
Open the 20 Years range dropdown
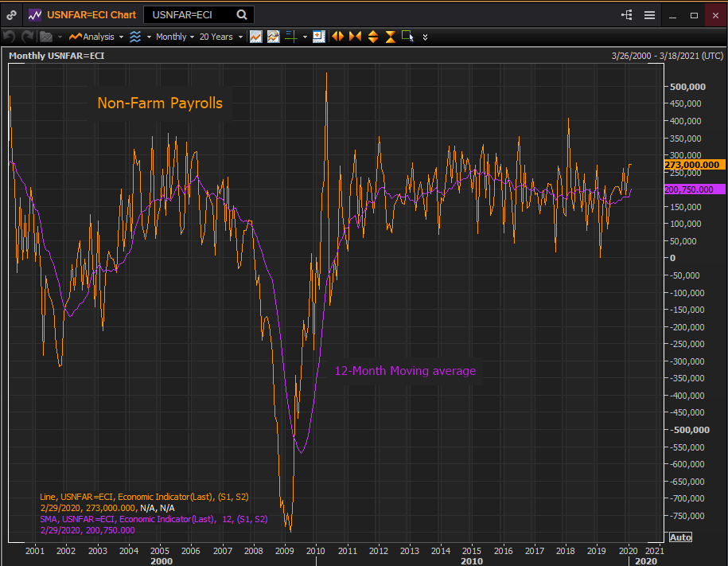click(220, 37)
